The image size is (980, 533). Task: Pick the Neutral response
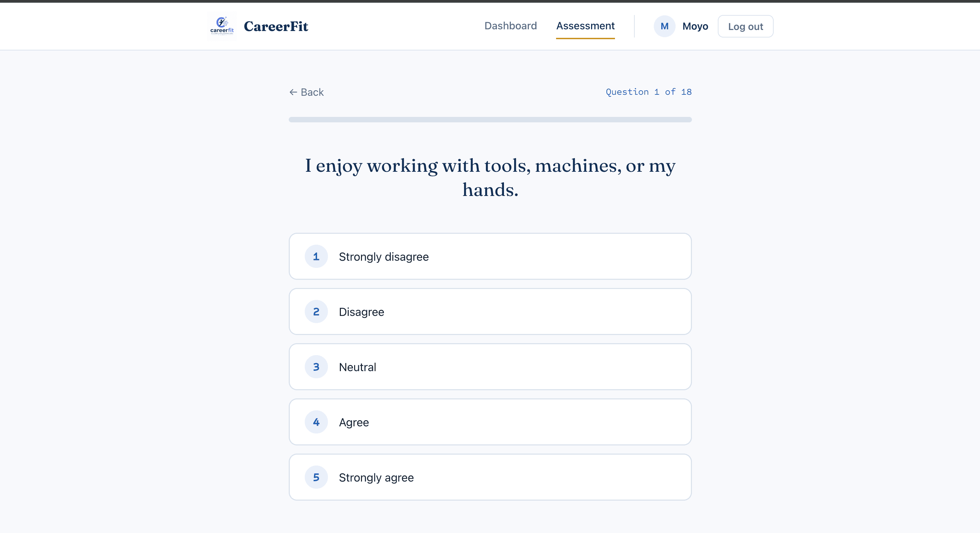coord(490,367)
